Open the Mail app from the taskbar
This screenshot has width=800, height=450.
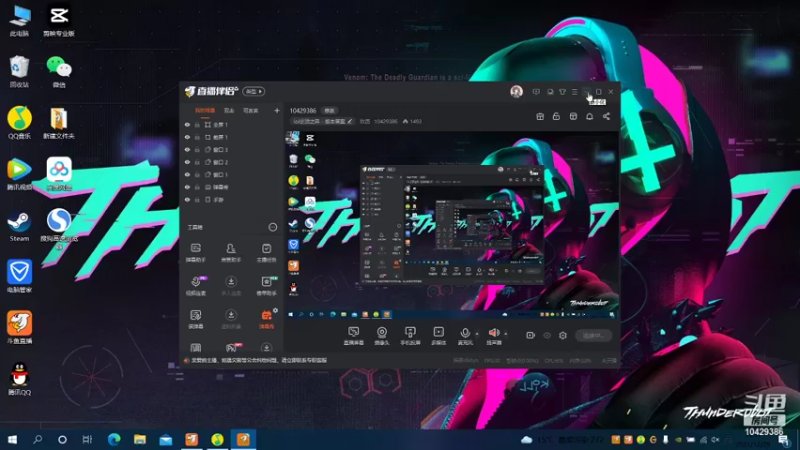166,439
